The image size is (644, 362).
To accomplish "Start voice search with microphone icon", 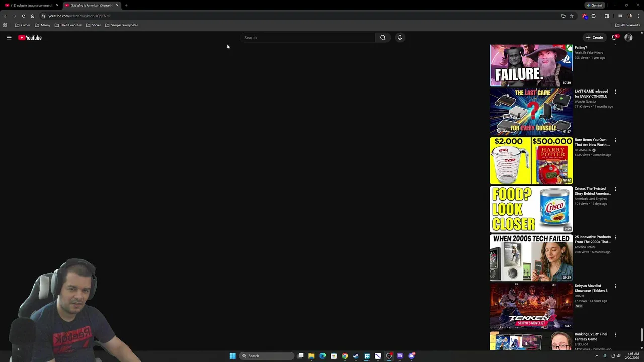I will [400, 38].
